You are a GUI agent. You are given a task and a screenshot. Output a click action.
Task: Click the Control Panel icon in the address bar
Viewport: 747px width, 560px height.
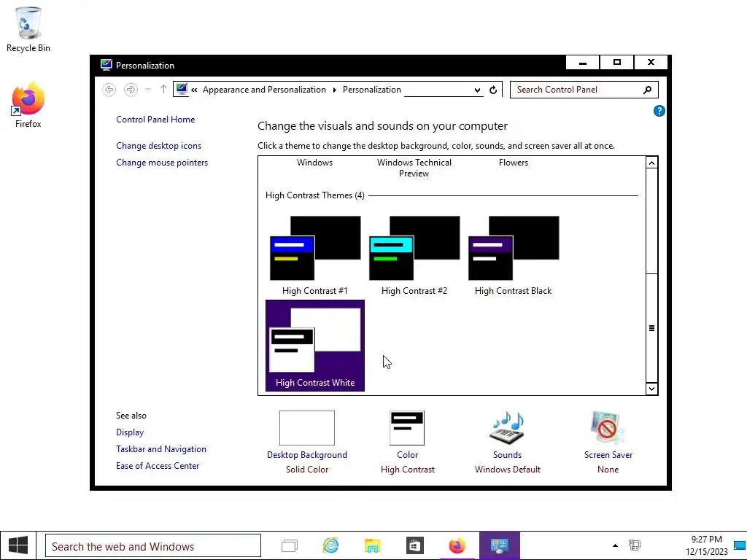click(x=181, y=89)
